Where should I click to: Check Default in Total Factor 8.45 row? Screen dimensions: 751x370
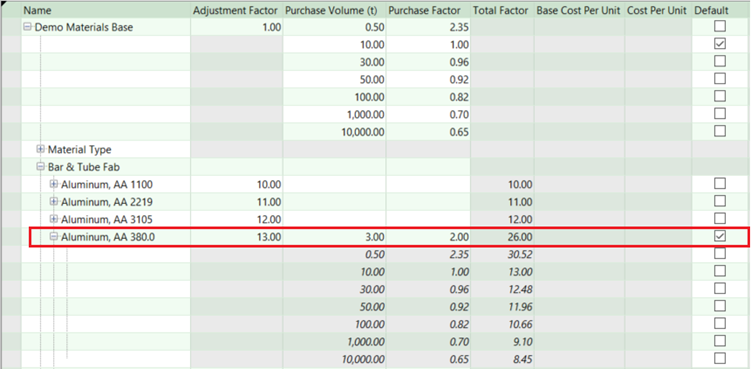pos(720,358)
